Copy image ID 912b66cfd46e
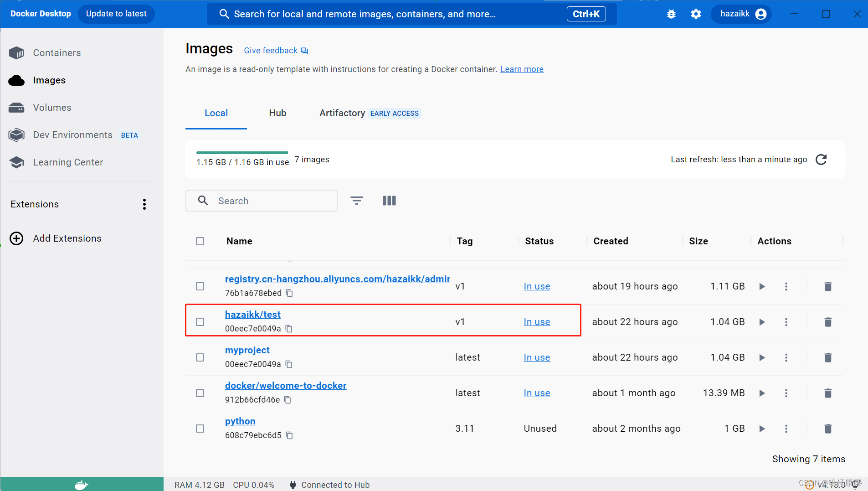 click(x=288, y=400)
